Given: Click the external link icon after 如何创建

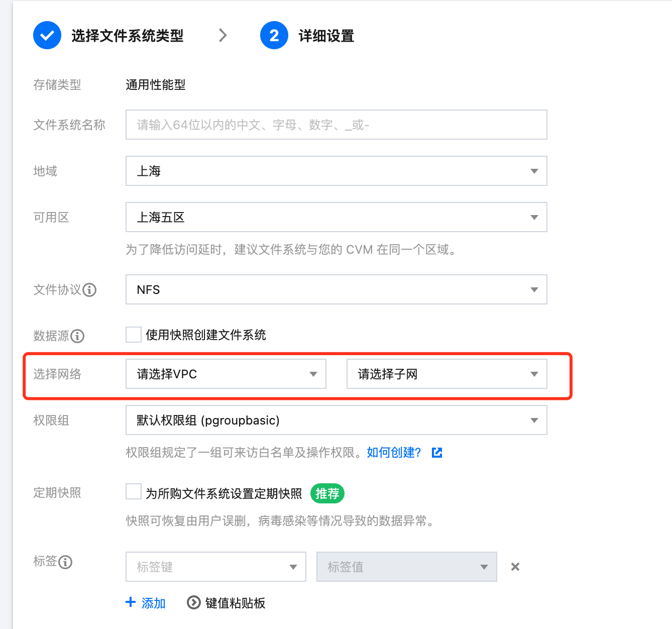Looking at the screenshot, I should (437, 453).
